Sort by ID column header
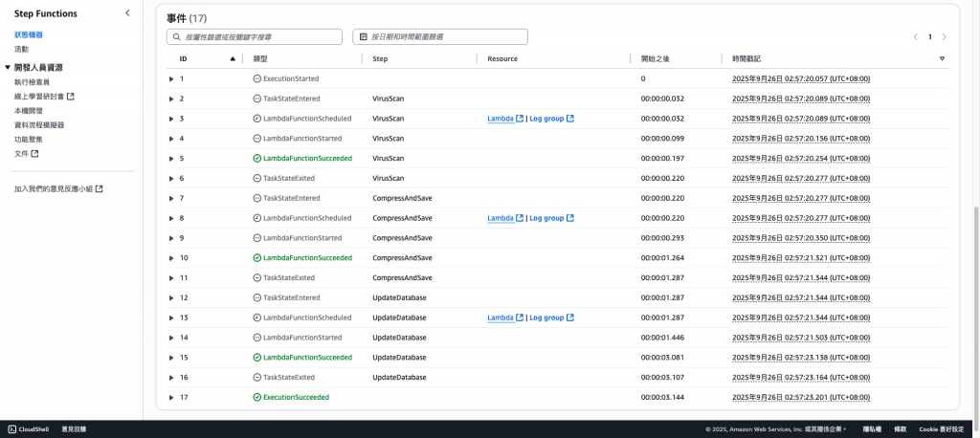Screen dimensions: 980x438 pos(183,58)
